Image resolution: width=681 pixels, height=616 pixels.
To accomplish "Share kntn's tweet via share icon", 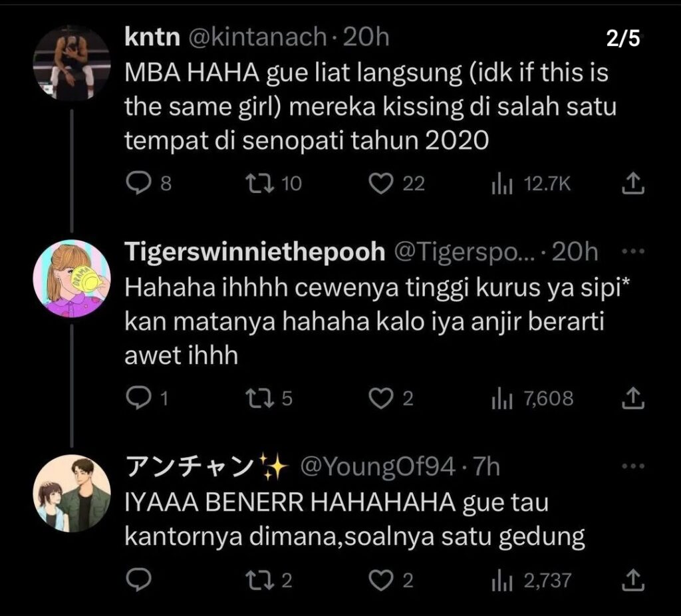I will point(634,184).
